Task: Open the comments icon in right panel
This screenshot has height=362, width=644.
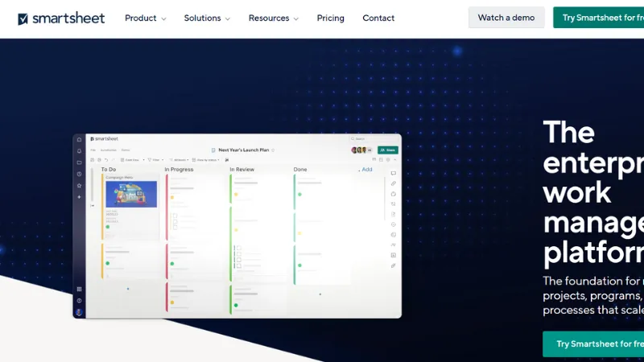Action: pos(394,173)
